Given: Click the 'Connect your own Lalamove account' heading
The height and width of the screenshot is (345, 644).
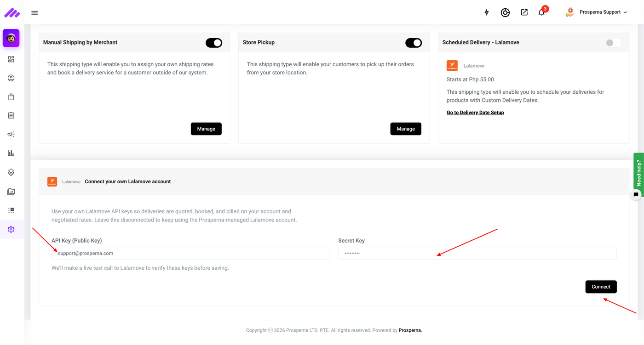Looking at the screenshot, I should click(128, 181).
